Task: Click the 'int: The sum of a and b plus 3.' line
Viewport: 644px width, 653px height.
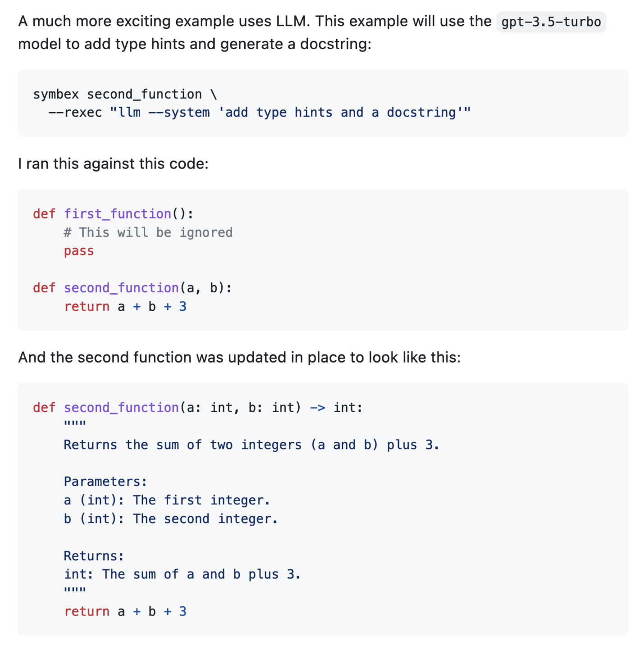Action: 182,575
